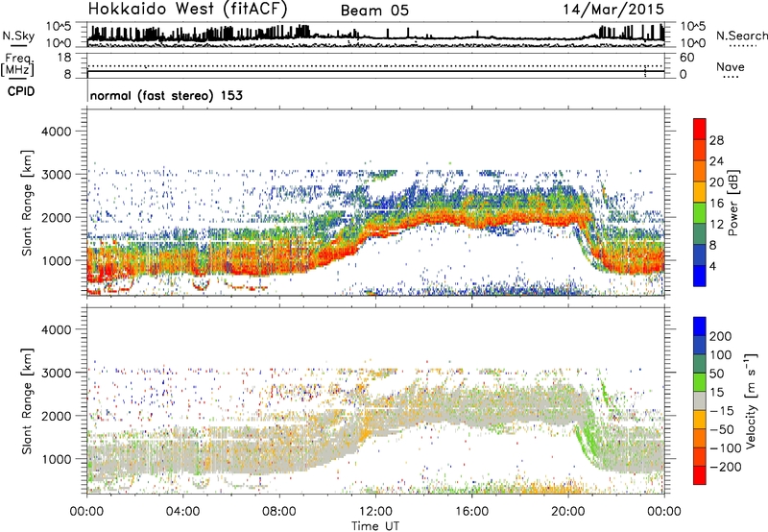Click the 'Beam 05' label
The width and height of the screenshot is (768, 532).
[x=374, y=11]
